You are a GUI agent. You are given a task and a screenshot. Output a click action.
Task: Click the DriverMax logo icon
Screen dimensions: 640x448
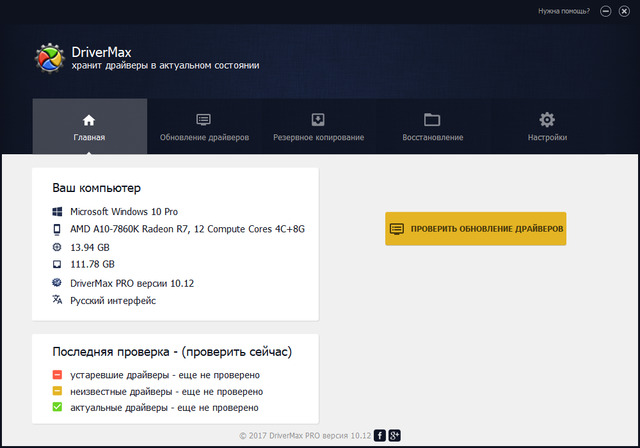50,58
